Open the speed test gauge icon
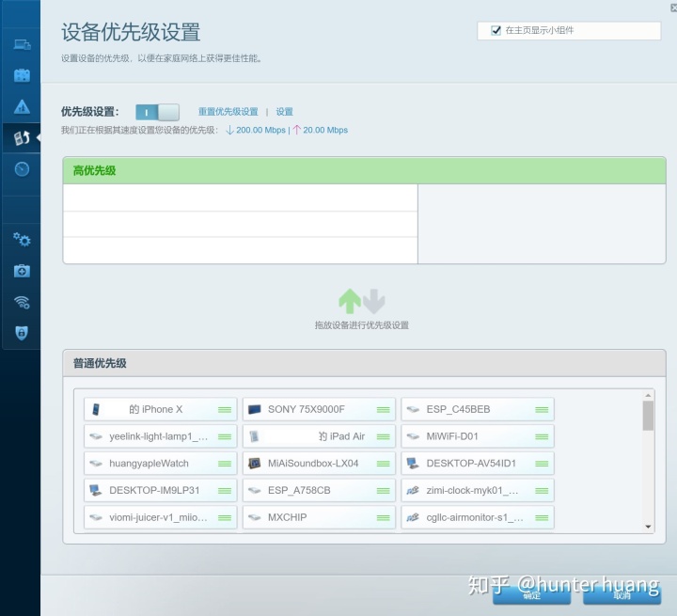The height and width of the screenshot is (616, 677). coord(22,169)
